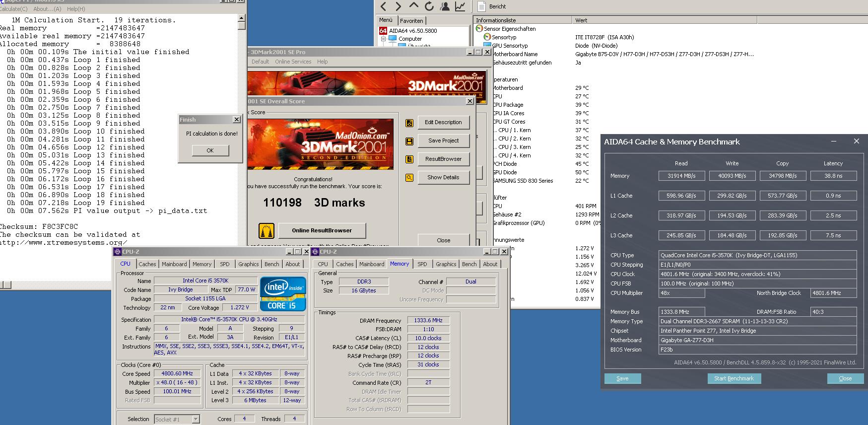The image size is (868, 425).
Task: Open the SPD tab in left CPU-Z
Action: (225, 264)
